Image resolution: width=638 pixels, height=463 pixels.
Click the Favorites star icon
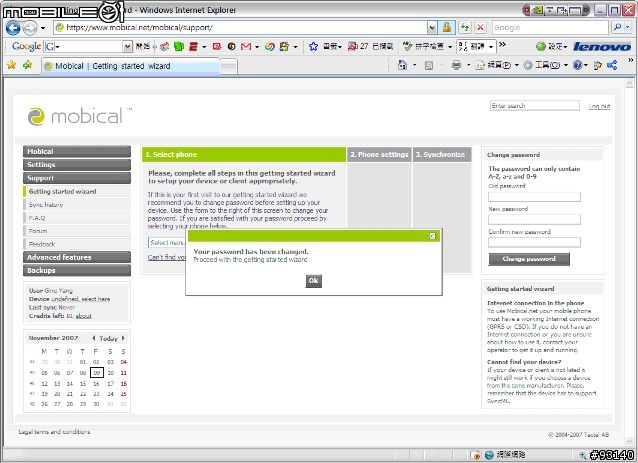[x=11, y=65]
